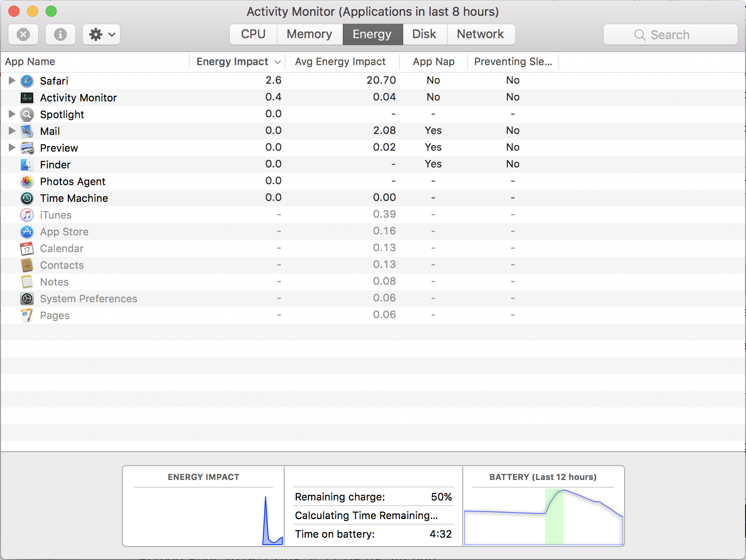Click the Energy Impact graph
Screen dimensions: 746x560
tap(204, 516)
